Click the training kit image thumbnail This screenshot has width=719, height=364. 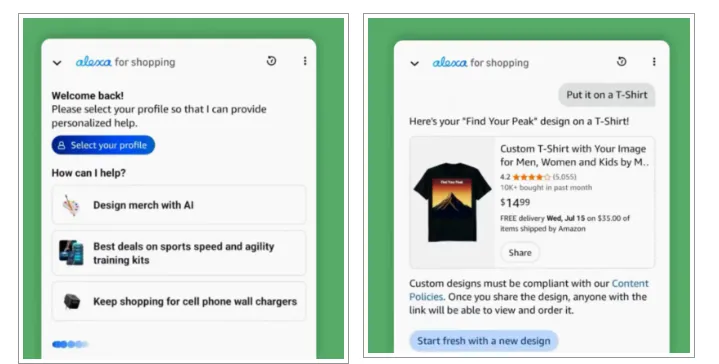click(x=71, y=253)
